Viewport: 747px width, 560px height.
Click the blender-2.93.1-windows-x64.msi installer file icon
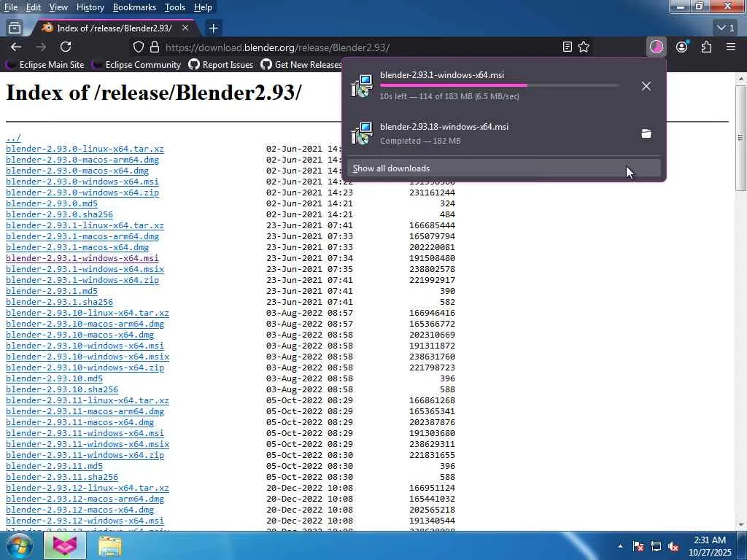point(362,86)
